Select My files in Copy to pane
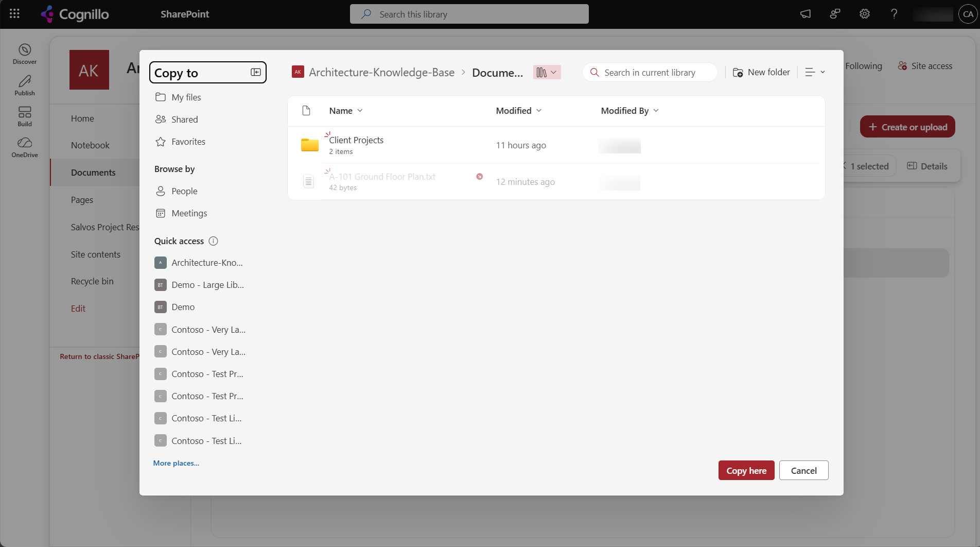 click(178, 97)
